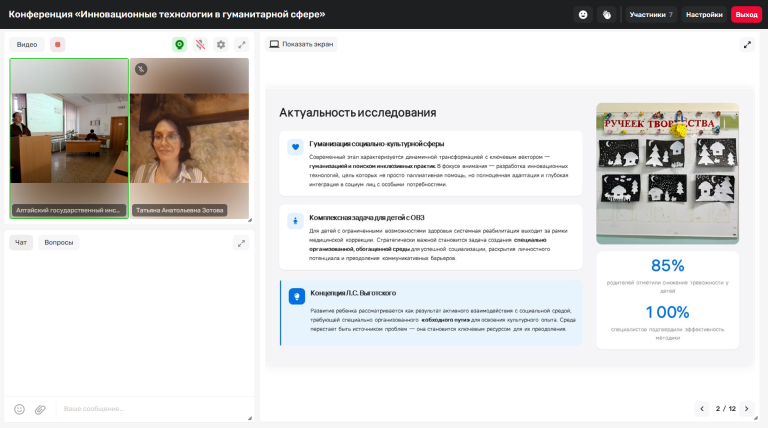This screenshot has height=428, width=768.
Task: Switch to the Вопросы tab
Action: coord(59,242)
